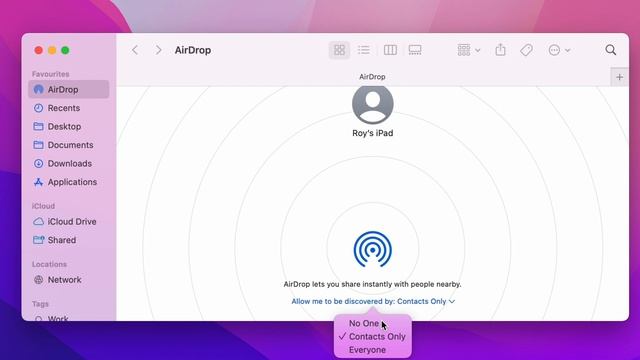Click the Roy's iPad label
The image size is (640, 360).
point(373,133)
